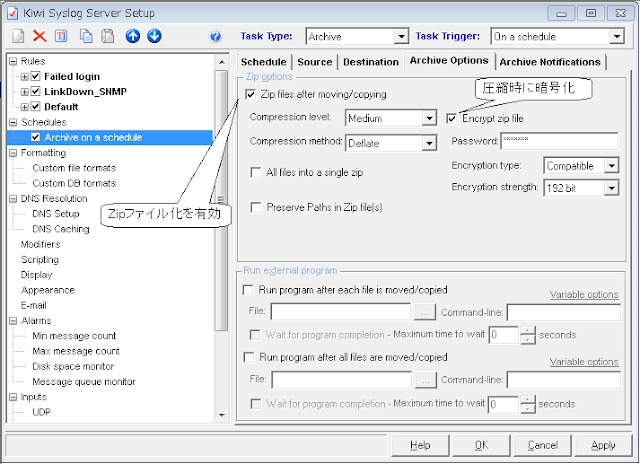Open Variable options link for each file program
Viewport: 640px width, 464px height.
pyautogui.click(x=584, y=295)
